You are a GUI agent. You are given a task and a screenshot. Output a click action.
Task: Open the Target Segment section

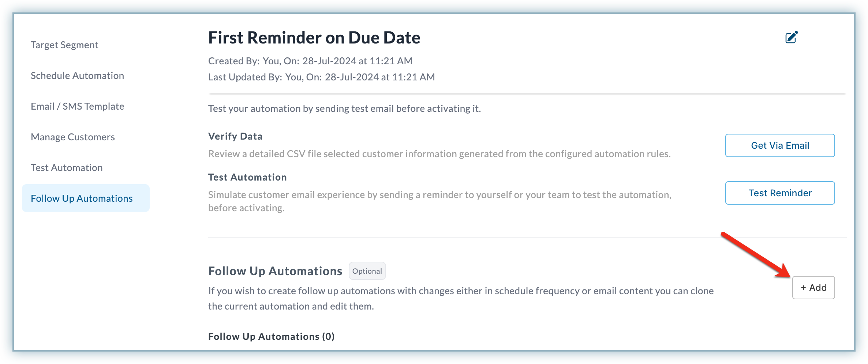click(64, 45)
